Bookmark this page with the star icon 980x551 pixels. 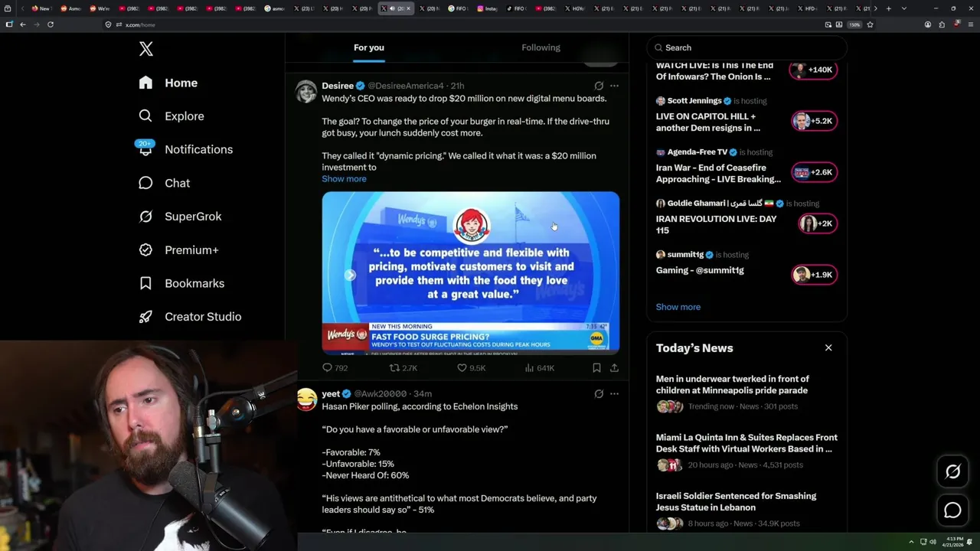point(870,24)
